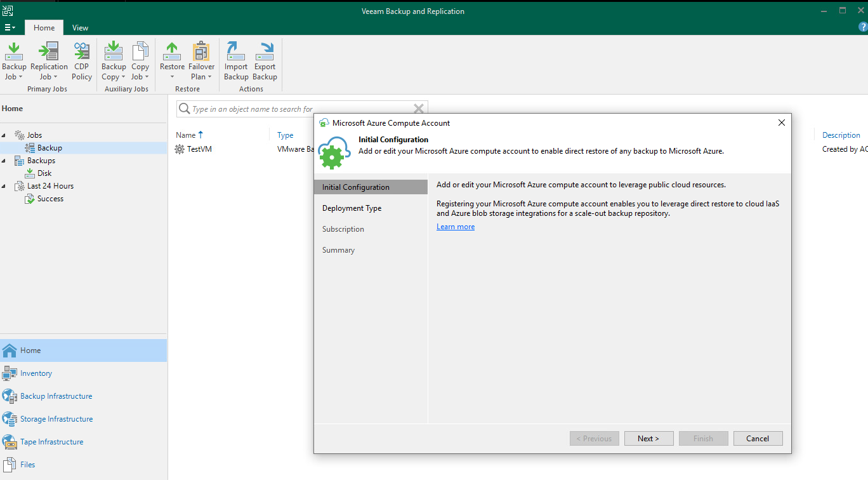The width and height of the screenshot is (868, 480).
Task: Switch to the Home ribbon tab
Action: [44, 28]
